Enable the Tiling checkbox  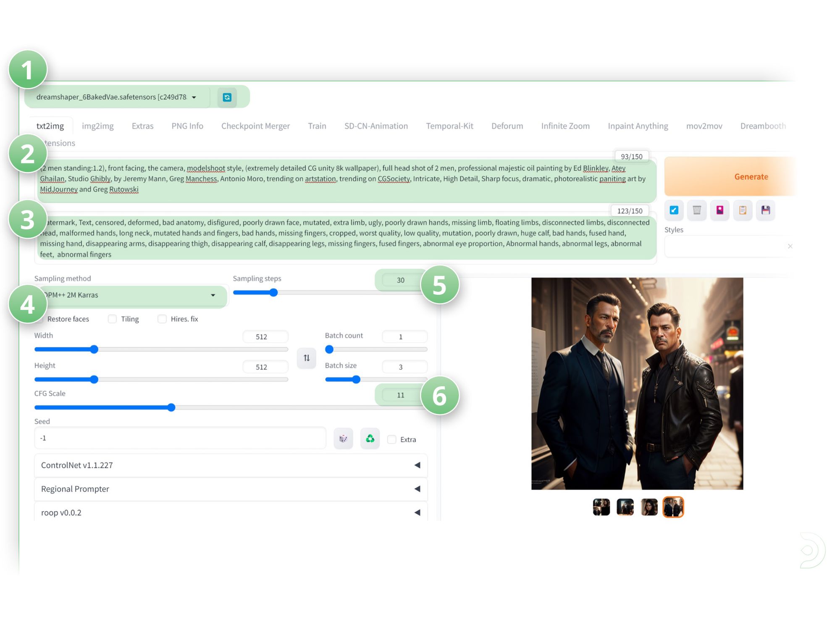coord(112,319)
